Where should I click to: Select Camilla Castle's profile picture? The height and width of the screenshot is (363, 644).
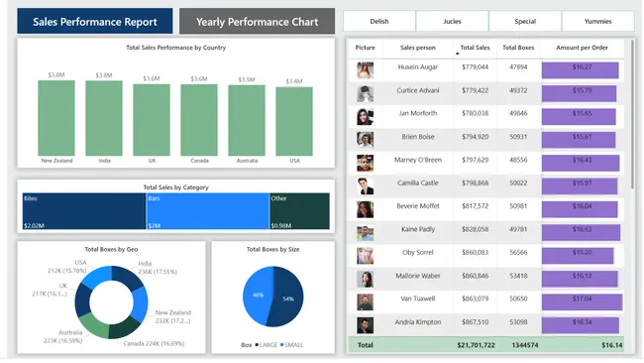366,186
